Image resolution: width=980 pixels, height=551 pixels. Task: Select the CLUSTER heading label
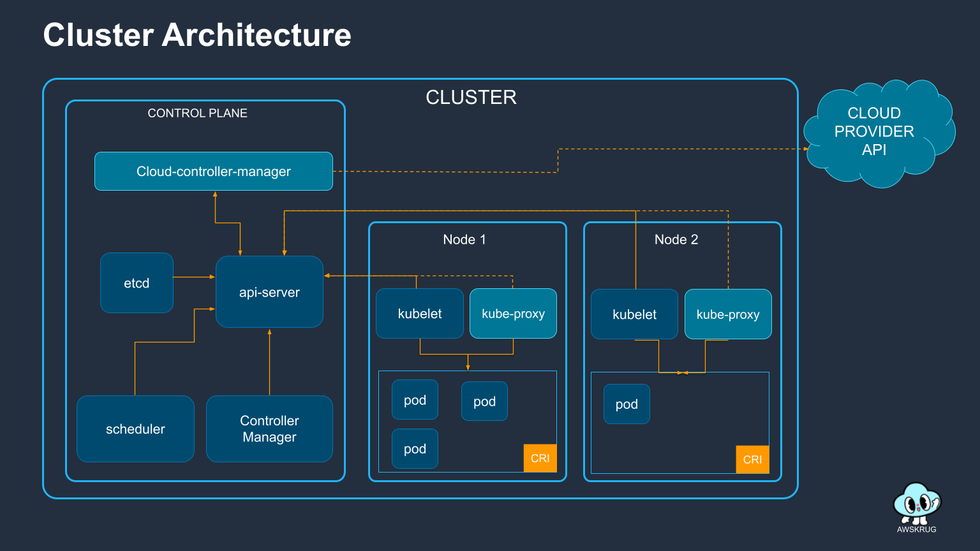[471, 97]
